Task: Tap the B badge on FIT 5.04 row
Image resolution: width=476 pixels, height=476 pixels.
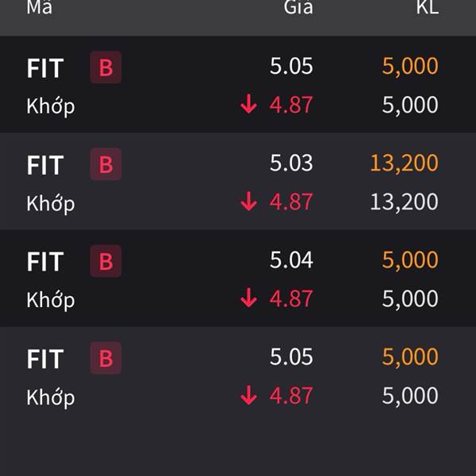Action: tap(106, 261)
